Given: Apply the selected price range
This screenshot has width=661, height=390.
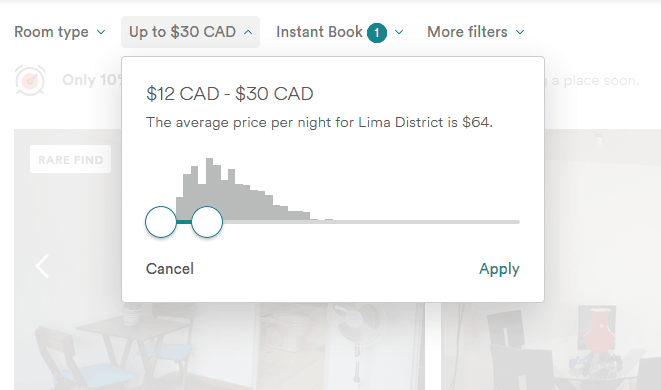Looking at the screenshot, I should point(499,269).
